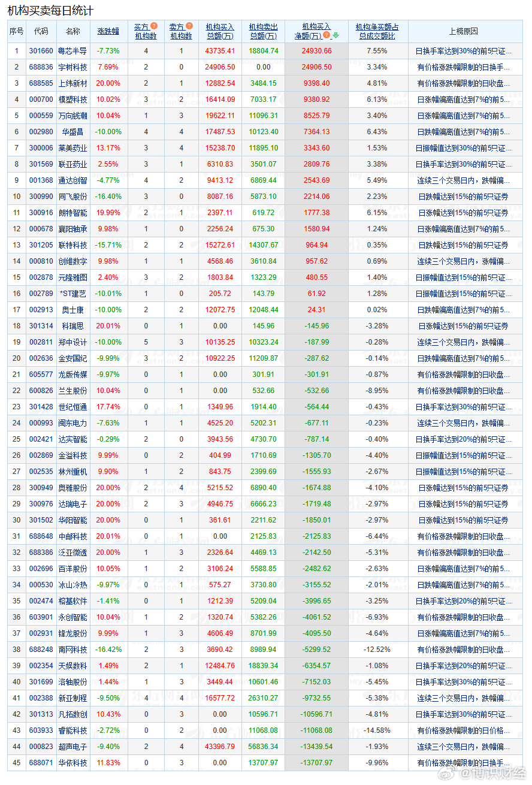Open stock name 锋龙股份
The width and height of the screenshot is (532, 785).
[72, 633]
